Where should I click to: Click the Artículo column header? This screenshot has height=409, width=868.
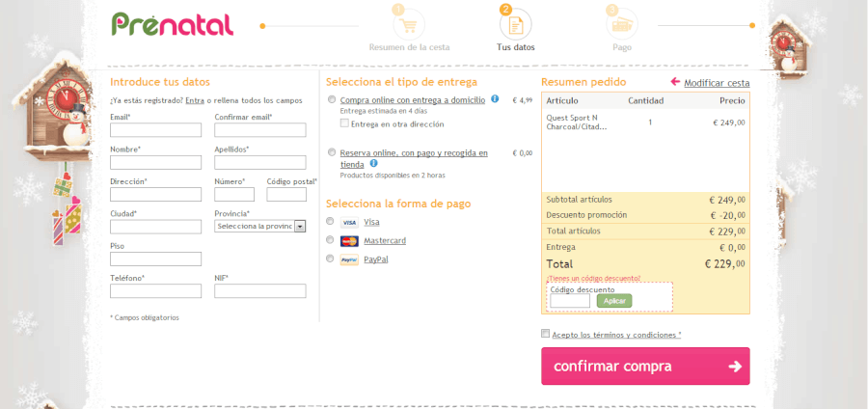562,100
